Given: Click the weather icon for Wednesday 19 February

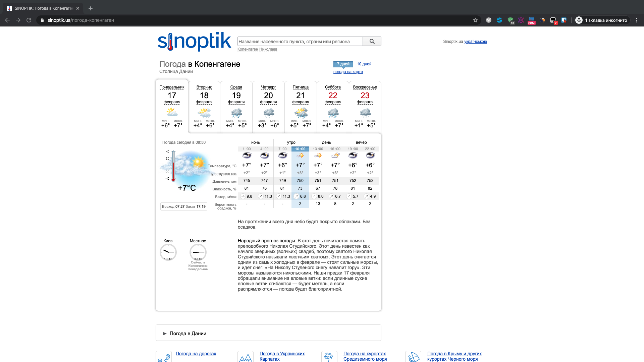Looking at the screenshot, I should click(236, 112).
